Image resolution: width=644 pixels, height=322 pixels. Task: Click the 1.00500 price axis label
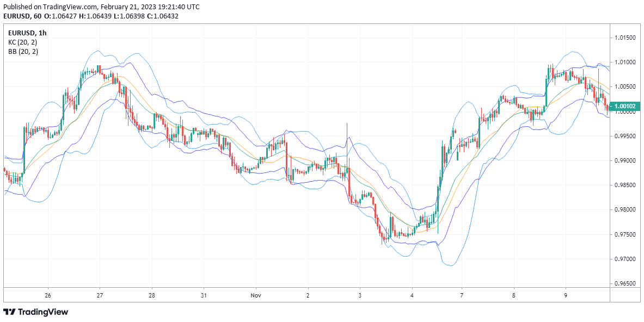(625, 87)
